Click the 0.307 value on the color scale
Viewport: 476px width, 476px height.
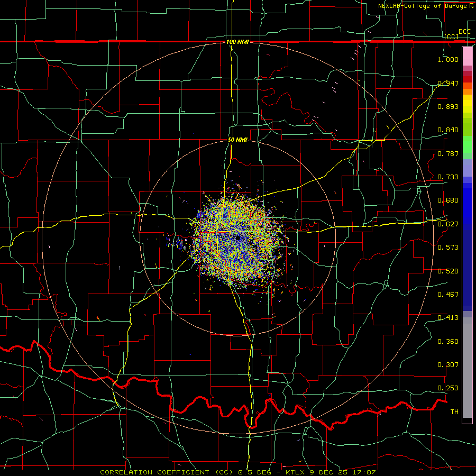[x=448, y=365]
